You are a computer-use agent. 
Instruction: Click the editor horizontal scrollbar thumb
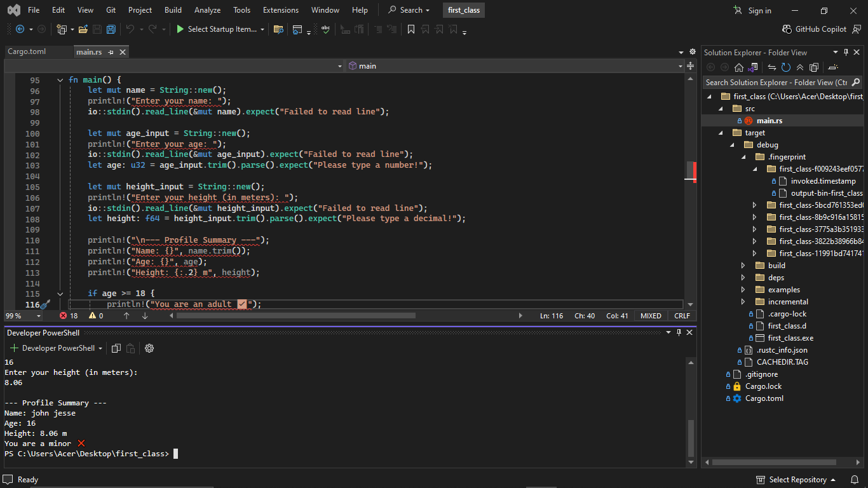296,316
